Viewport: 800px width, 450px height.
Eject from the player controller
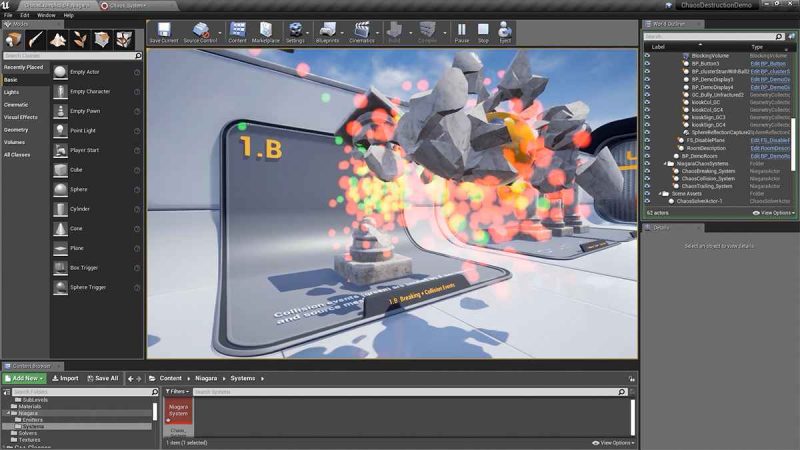tap(505, 33)
